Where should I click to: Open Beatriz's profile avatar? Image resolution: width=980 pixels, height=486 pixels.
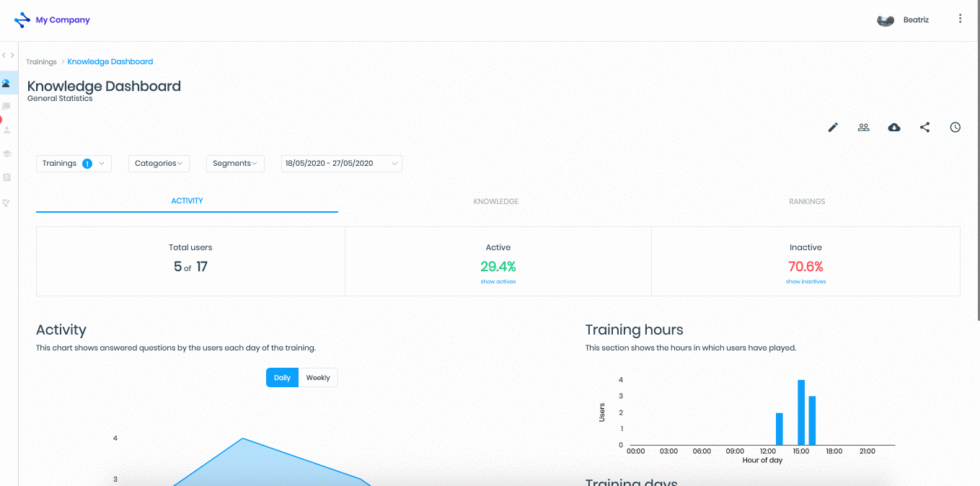(886, 20)
